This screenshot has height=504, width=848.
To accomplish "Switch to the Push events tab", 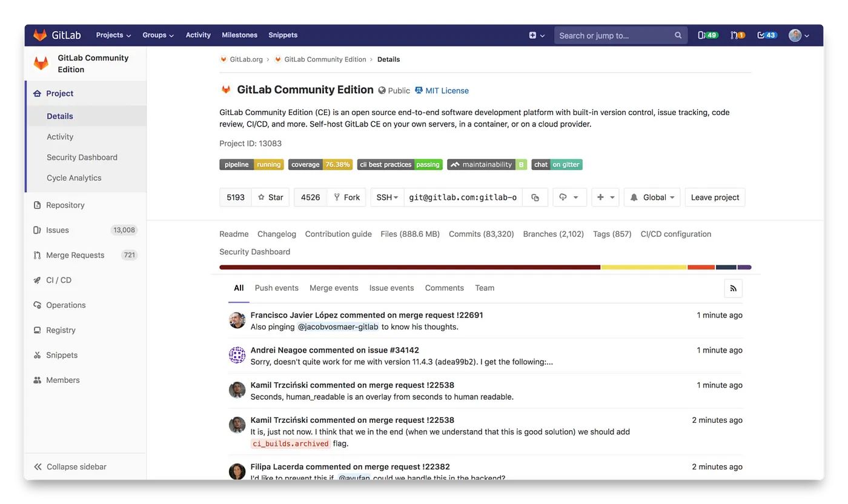I will click(277, 288).
